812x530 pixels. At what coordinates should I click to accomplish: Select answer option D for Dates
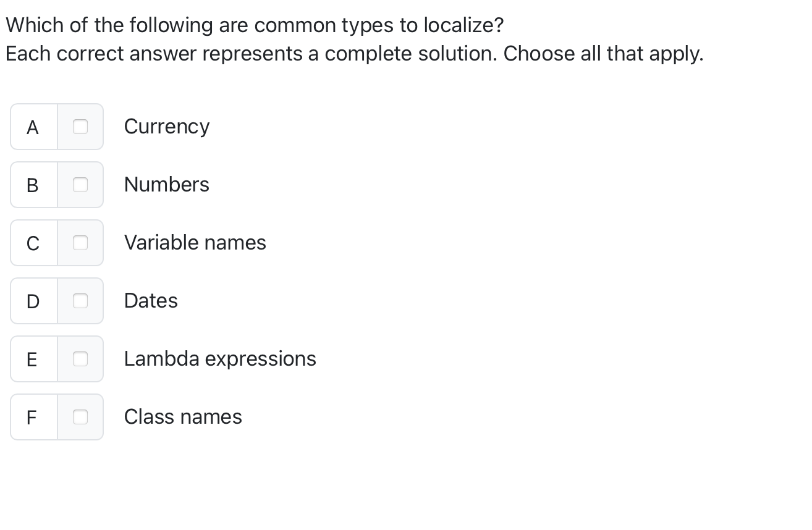33,301
